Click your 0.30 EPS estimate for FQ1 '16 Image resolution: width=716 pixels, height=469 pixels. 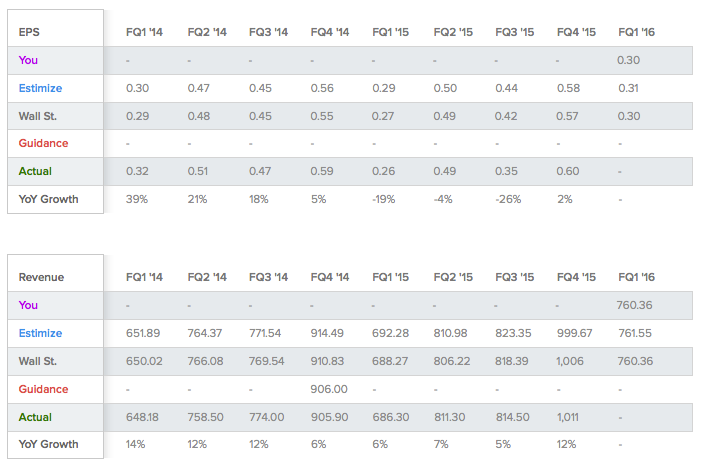pyautogui.click(x=628, y=60)
